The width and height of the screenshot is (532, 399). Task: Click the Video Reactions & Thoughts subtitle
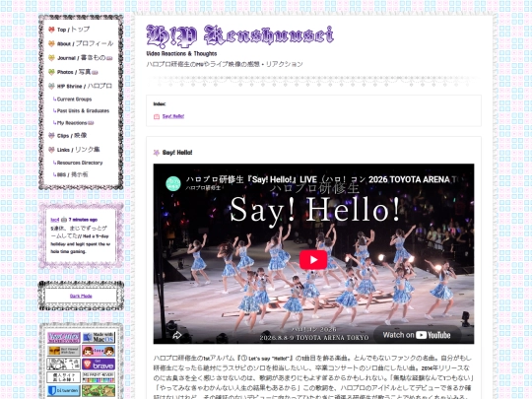click(181, 53)
